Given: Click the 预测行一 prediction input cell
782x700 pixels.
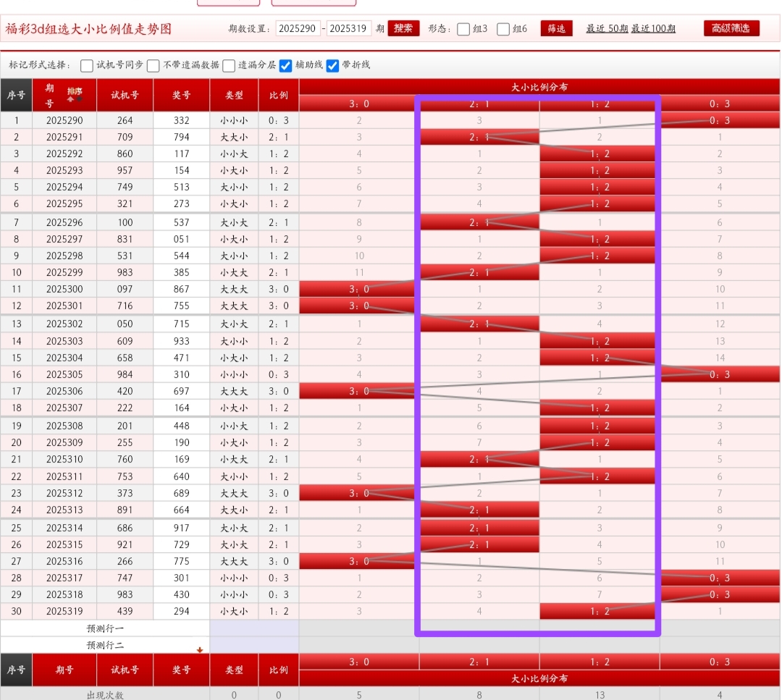Looking at the screenshot, I should point(253,628).
